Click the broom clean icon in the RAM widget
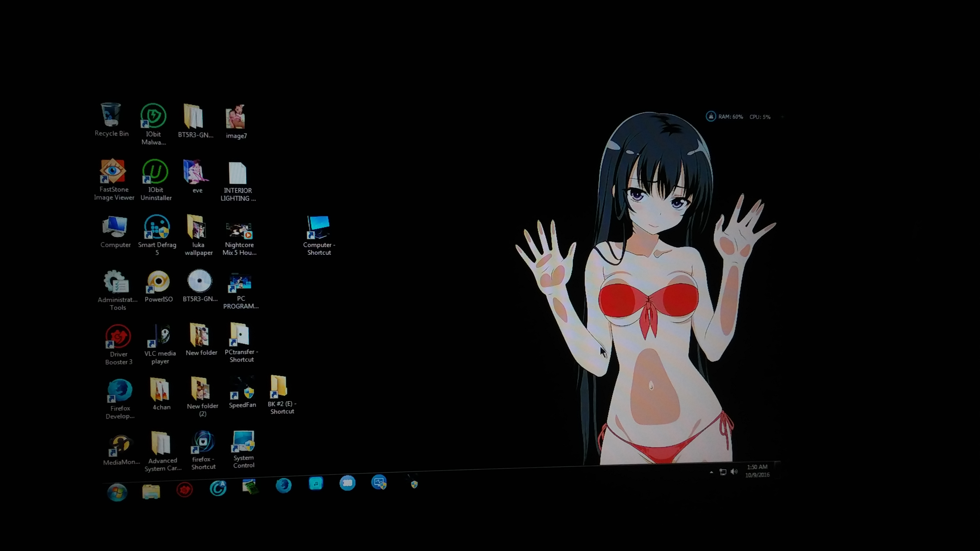Image resolution: width=980 pixels, height=551 pixels. tap(711, 116)
